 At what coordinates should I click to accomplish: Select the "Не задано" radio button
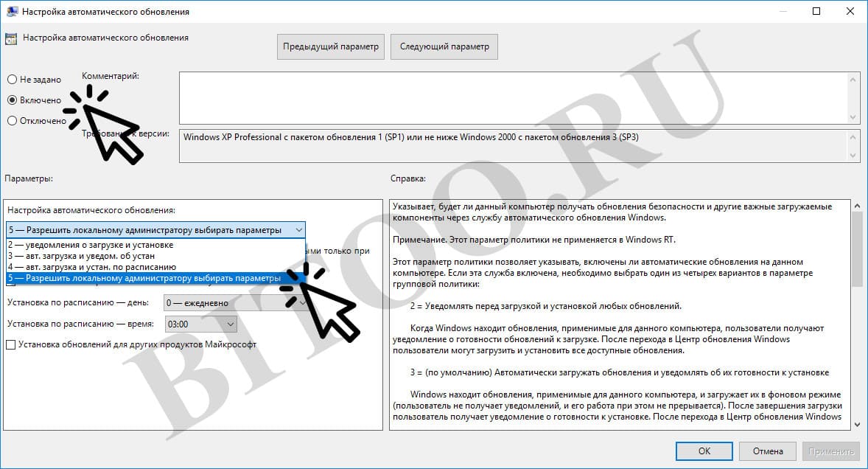tap(13, 79)
